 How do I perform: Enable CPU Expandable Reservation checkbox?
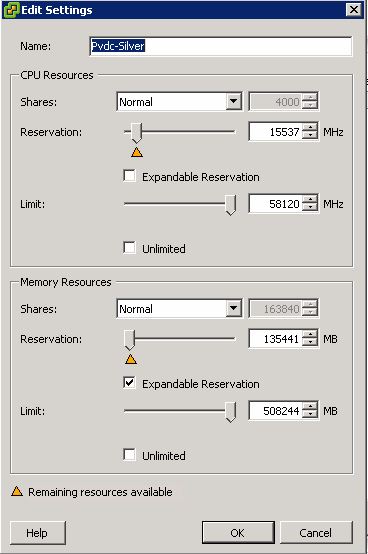129,176
